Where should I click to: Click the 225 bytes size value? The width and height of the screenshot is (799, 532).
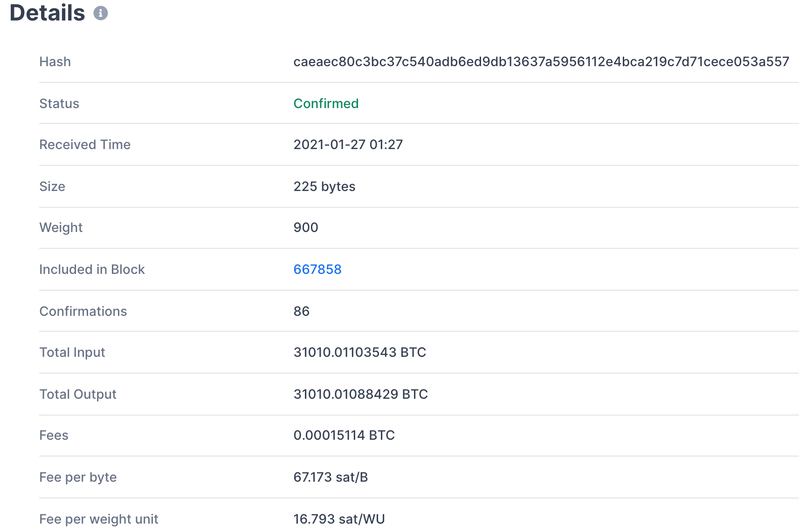click(x=324, y=186)
